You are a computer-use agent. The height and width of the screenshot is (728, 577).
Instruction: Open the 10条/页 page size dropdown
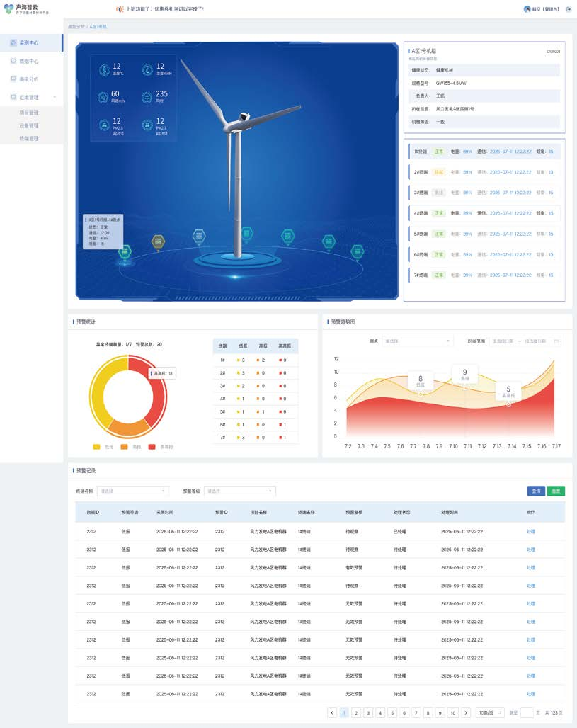(x=489, y=712)
